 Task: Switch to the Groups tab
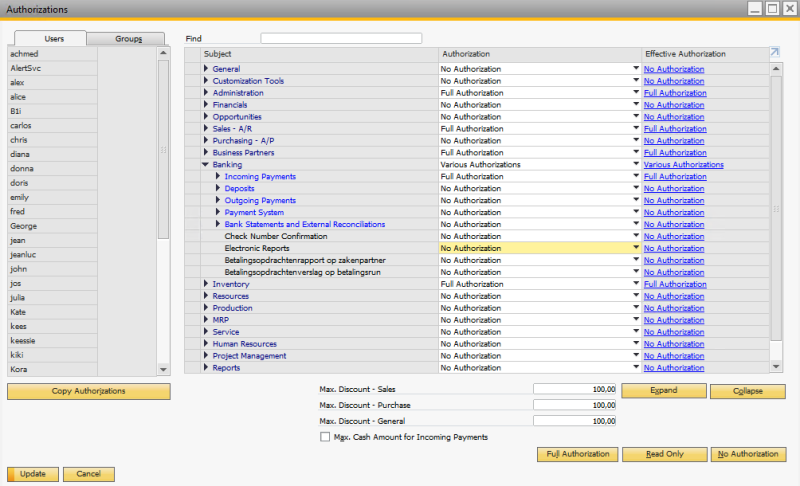coord(128,39)
